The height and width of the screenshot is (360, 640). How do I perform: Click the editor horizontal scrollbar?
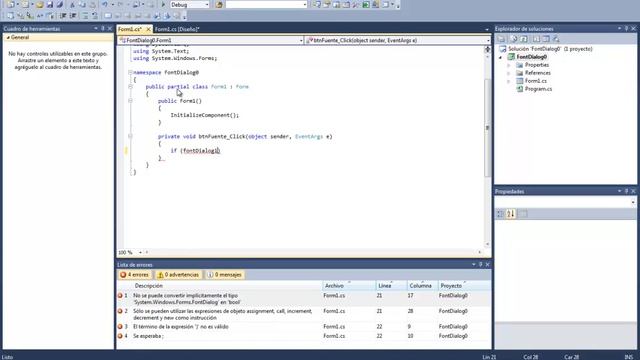313,252
